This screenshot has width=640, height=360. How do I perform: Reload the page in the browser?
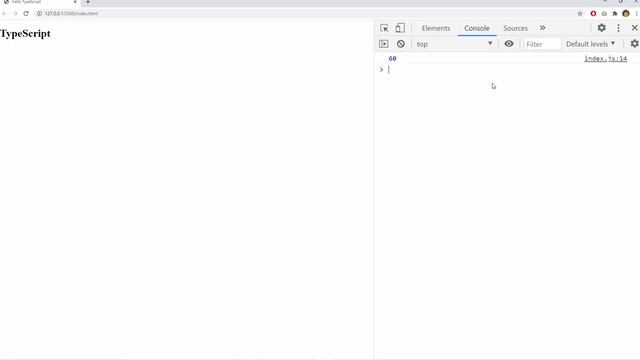(26, 13)
